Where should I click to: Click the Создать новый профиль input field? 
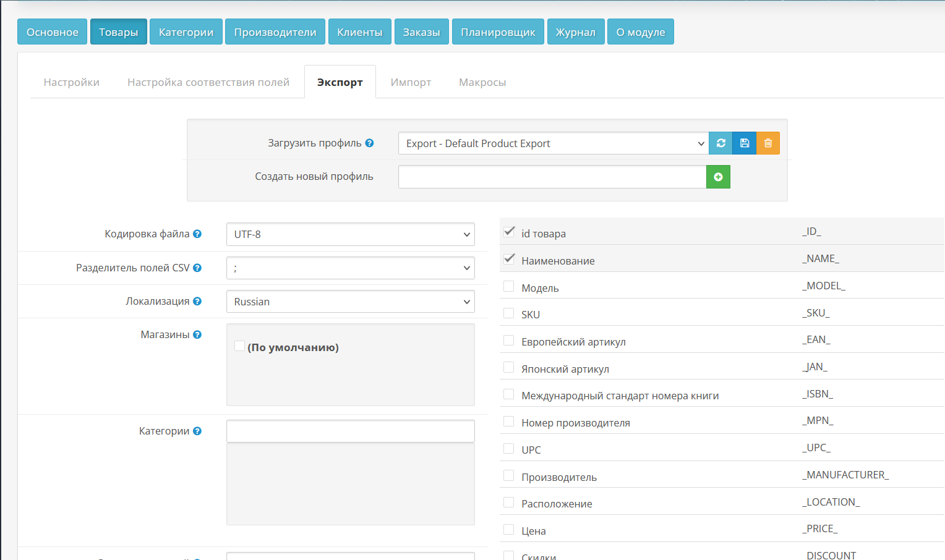pos(552,177)
